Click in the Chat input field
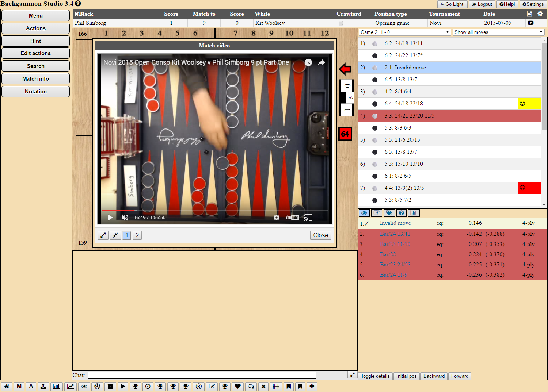 [x=202, y=375]
